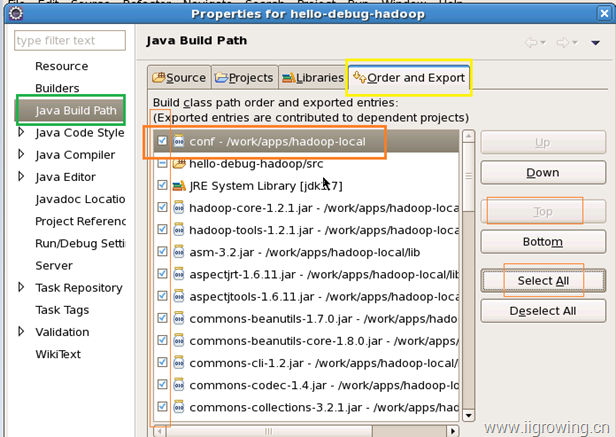The height and width of the screenshot is (437, 616).
Task: Open Run/Debug Settings page
Action: pyautogui.click(x=80, y=243)
